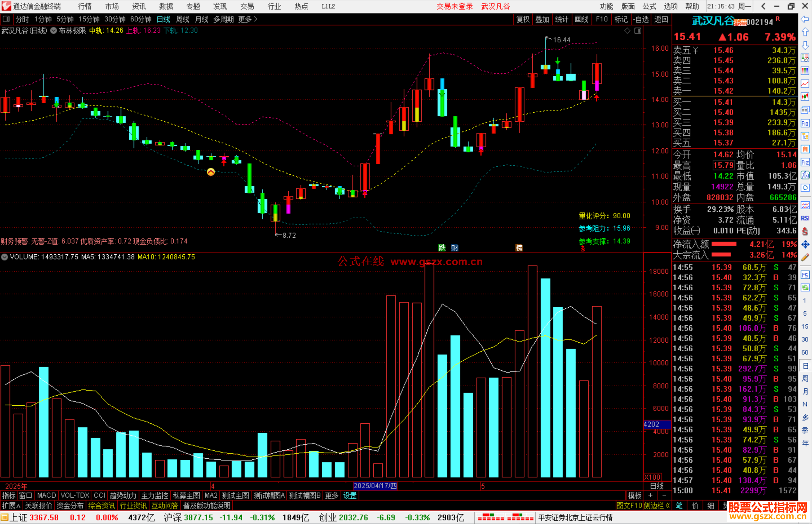The height and width of the screenshot is (524, 812).
Task: Open the red trend line chart icon
Action: click(x=805, y=84)
